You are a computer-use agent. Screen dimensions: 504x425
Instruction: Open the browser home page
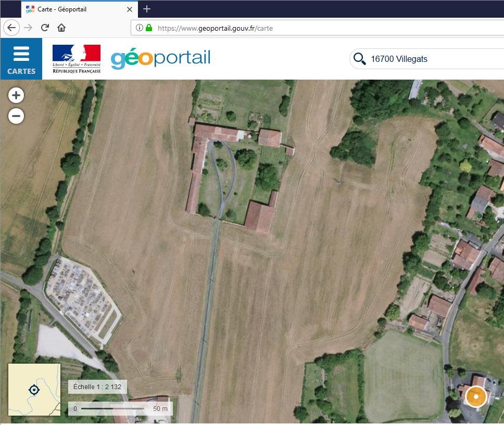pyautogui.click(x=61, y=28)
